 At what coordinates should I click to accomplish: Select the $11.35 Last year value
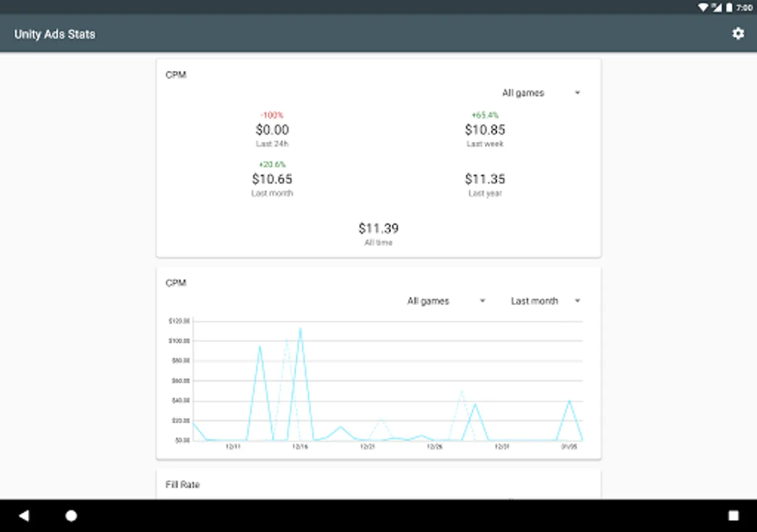(485, 179)
